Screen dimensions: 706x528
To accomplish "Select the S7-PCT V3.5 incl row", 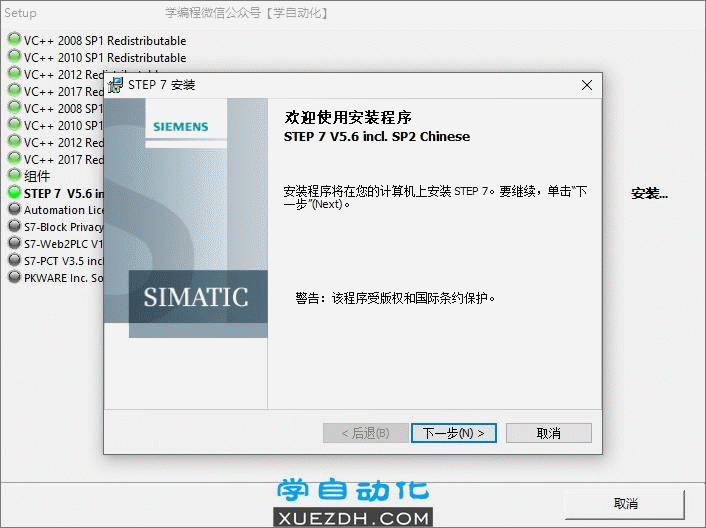I will click(63, 261).
